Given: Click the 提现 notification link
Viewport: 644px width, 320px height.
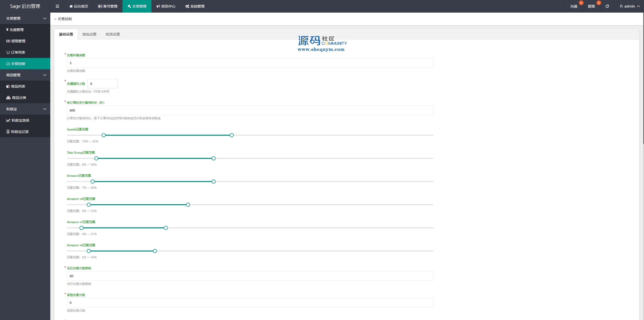Looking at the screenshot, I should [x=591, y=6].
